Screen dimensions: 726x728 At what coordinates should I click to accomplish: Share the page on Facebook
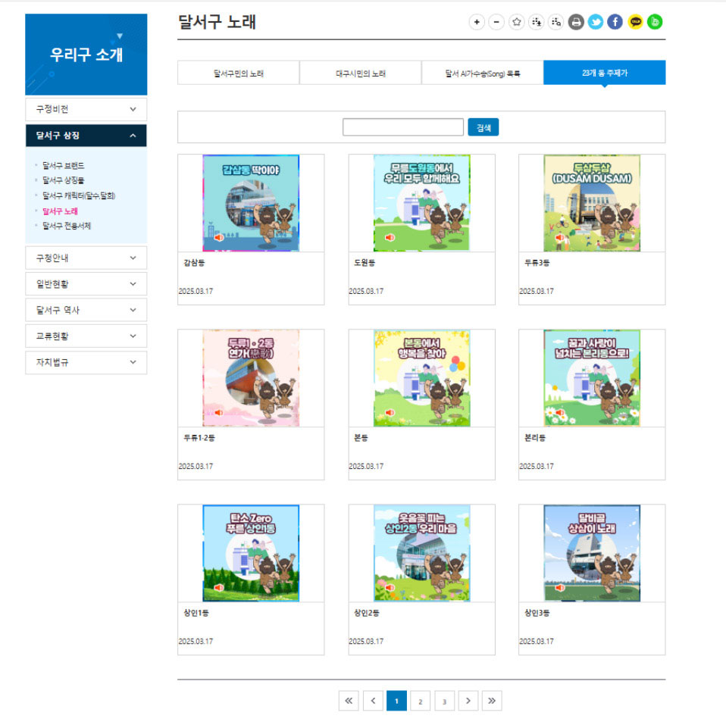[x=615, y=22]
